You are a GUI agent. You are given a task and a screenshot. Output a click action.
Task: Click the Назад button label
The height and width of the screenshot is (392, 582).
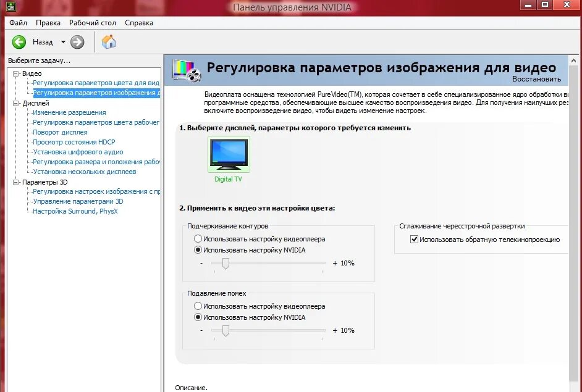[x=43, y=42]
